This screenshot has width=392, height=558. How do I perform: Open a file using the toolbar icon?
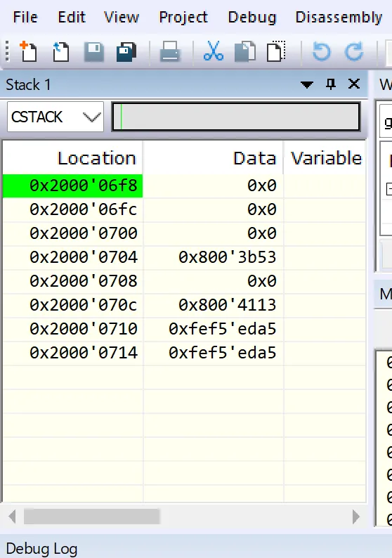tap(61, 51)
